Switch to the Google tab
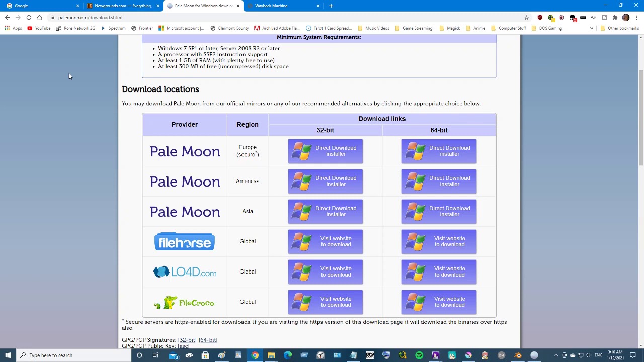 click(41, 6)
